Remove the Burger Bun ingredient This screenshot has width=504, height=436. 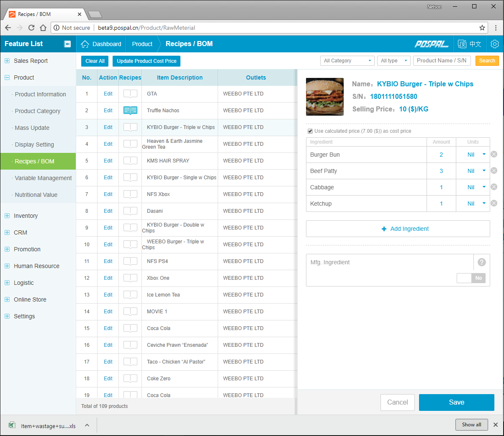coord(494,154)
